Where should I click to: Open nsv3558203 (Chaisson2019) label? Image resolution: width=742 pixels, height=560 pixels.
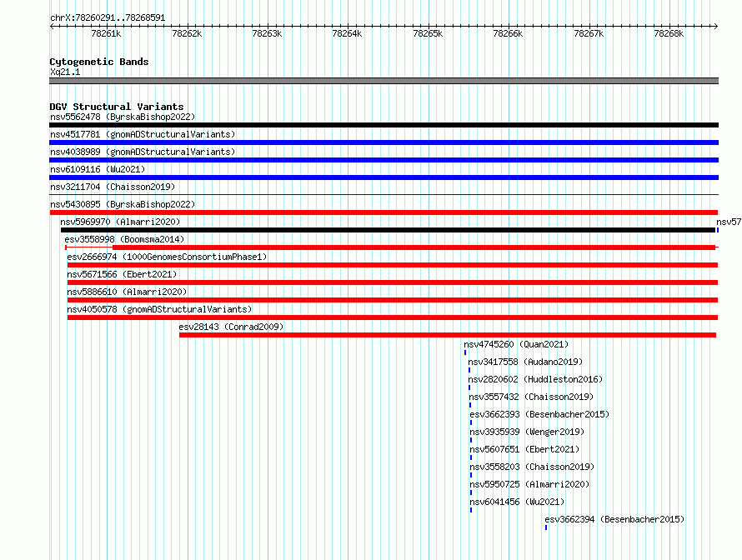(x=533, y=467)
